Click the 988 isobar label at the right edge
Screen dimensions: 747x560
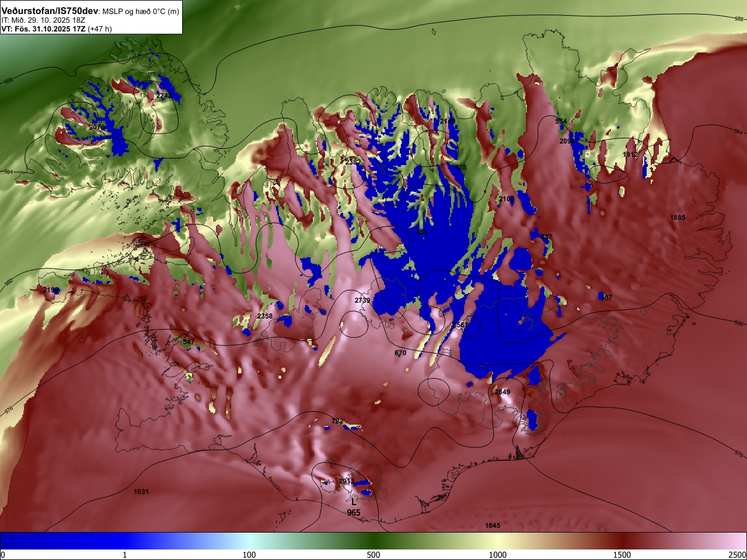pyautogui.click(x=739, y=19)
